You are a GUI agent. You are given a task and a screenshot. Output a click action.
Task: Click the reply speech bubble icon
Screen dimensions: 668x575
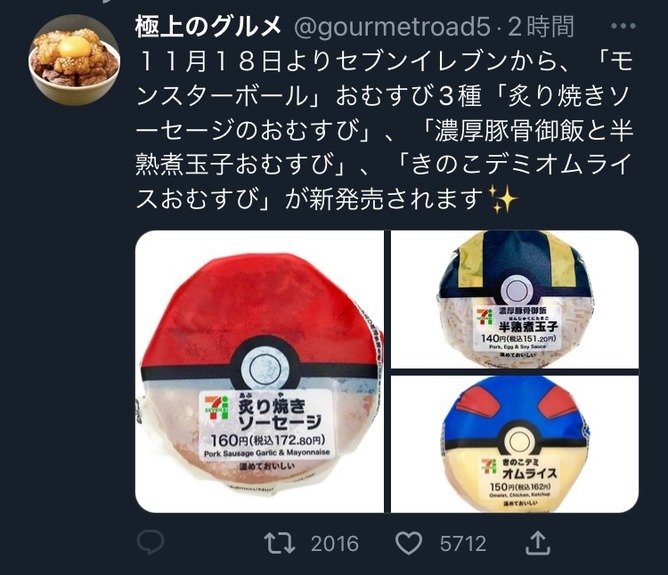[x=151, y=542]
